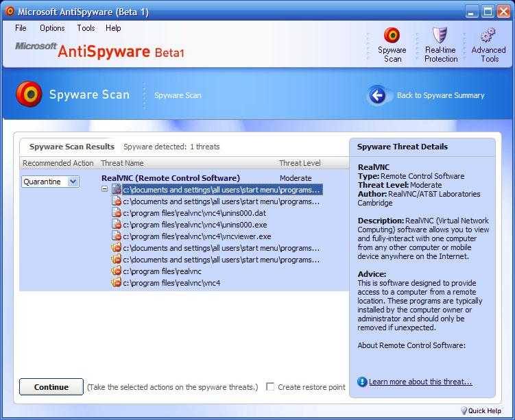Click the title bar AntiSpyware app icon
Image resolution: width=515 pixels, height=420 pixels.
(x=10, y=12)
